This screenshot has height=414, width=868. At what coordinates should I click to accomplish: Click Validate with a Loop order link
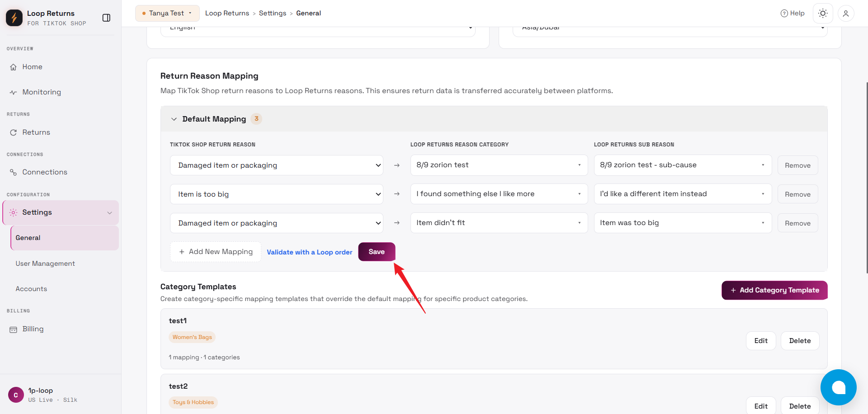point(309,252)
